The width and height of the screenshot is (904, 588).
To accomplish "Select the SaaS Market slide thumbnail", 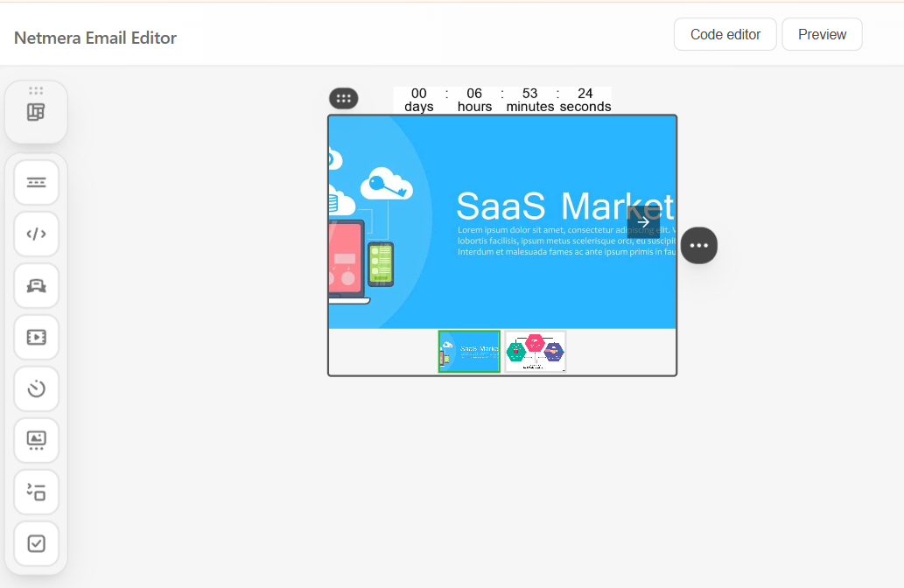I will tap(469, 352).
